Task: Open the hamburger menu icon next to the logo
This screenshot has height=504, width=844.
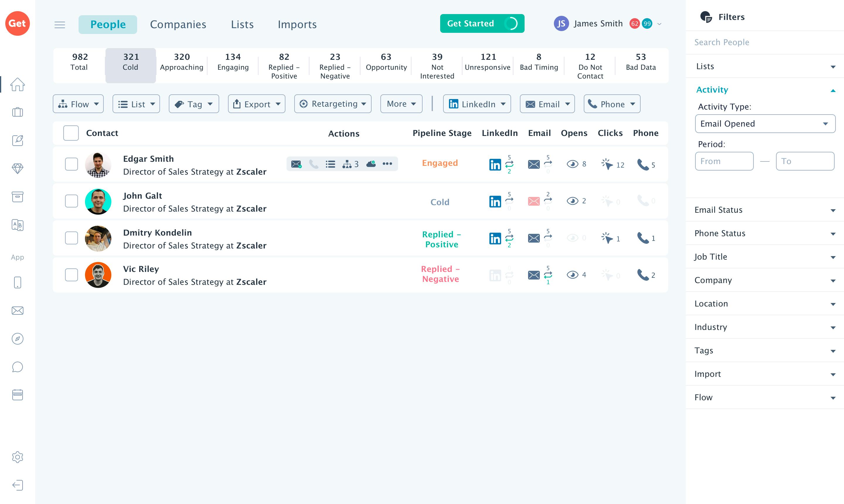Action: [60, 24]
